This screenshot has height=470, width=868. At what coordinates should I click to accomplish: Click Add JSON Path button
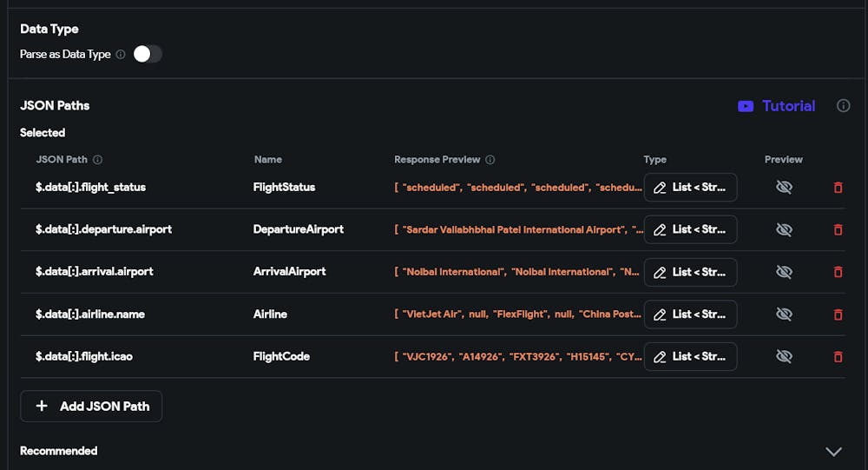(x=91, y=407)
